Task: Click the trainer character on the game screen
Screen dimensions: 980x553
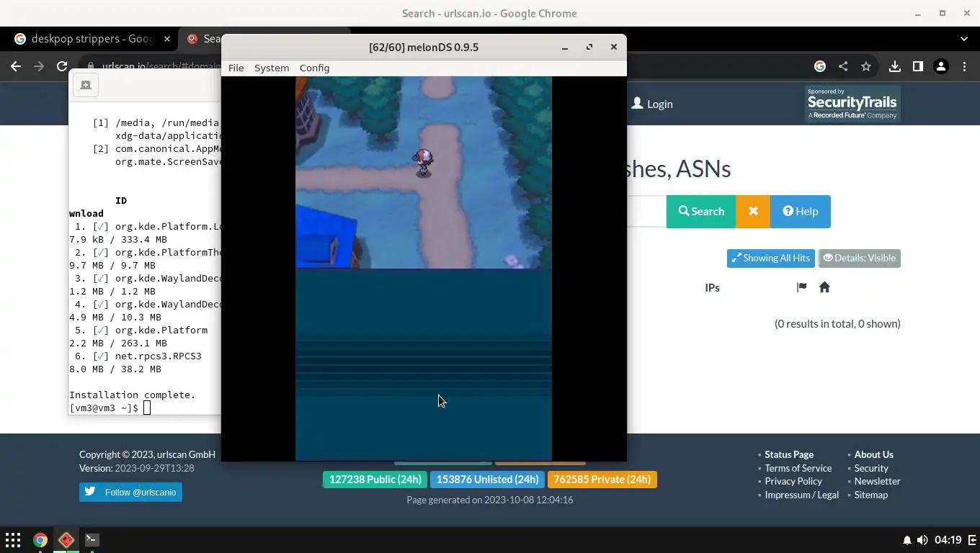Action: pos(423,163)
